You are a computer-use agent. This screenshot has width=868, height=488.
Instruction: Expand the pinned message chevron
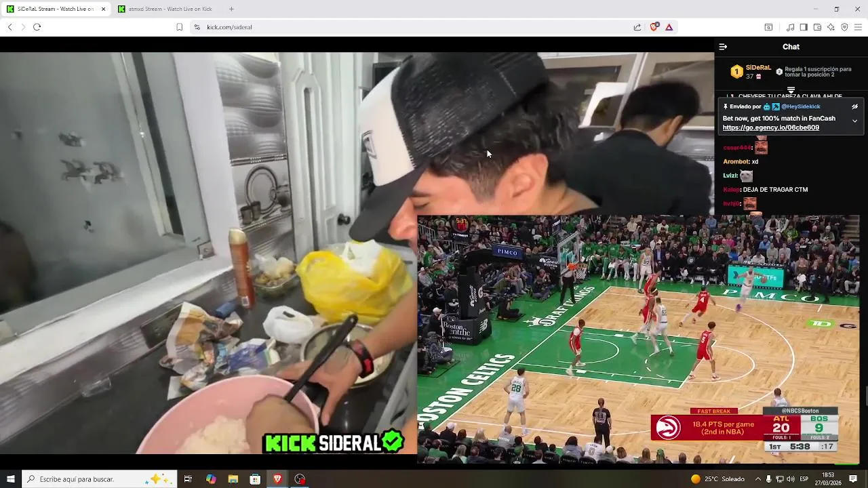pyautogui.click(x=854, y=121)
